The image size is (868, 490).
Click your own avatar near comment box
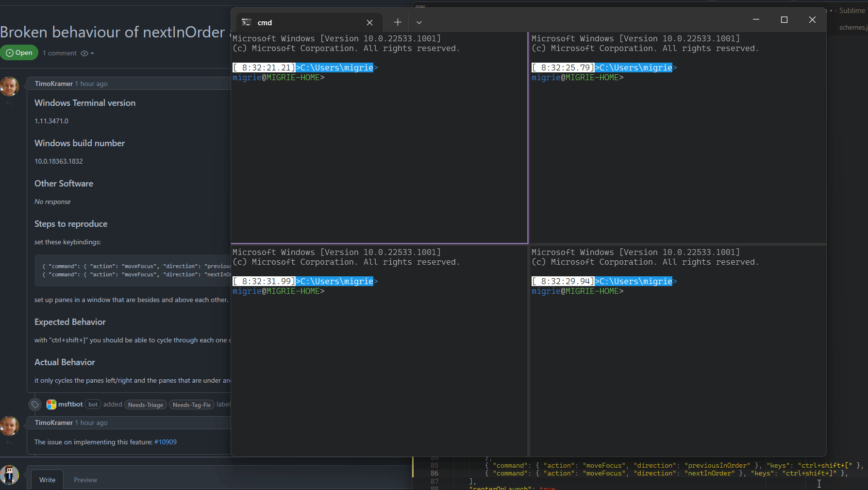pos(9,475)
